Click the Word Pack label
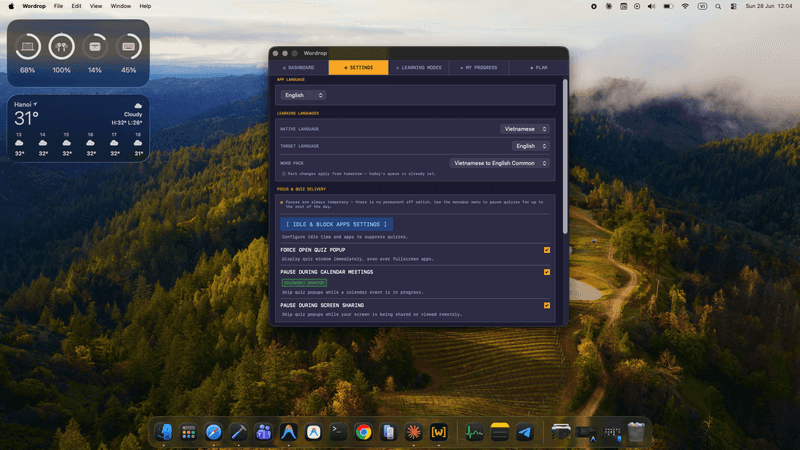800x450 pixels. 292,163
